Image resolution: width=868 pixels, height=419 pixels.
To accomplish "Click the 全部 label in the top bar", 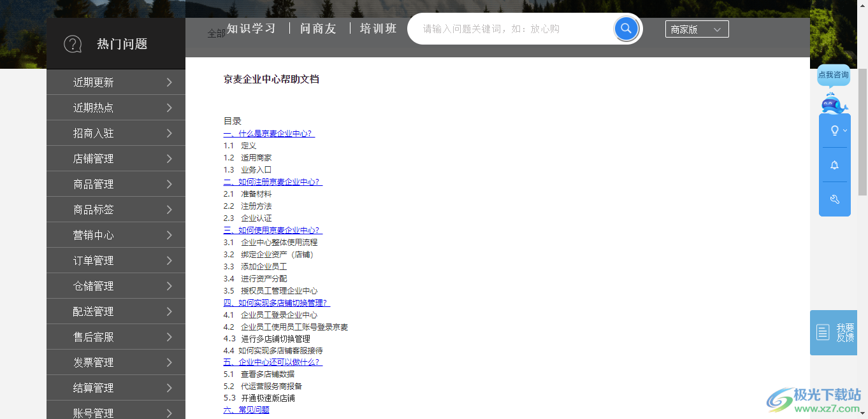I will (216, 34).
